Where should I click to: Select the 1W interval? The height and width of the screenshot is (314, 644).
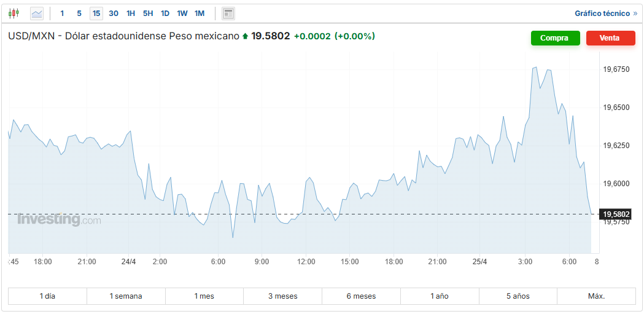click(x=182, y=14)
